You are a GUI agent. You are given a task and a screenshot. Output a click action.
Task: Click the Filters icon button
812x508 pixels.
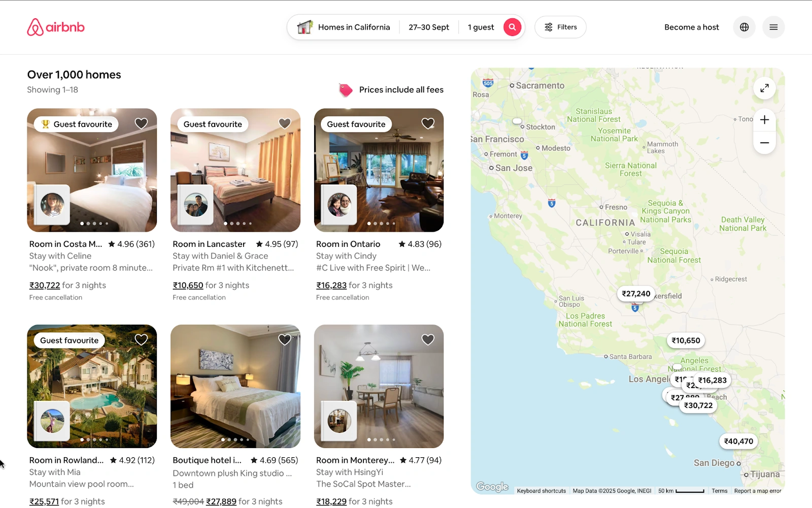click(560, 27)
